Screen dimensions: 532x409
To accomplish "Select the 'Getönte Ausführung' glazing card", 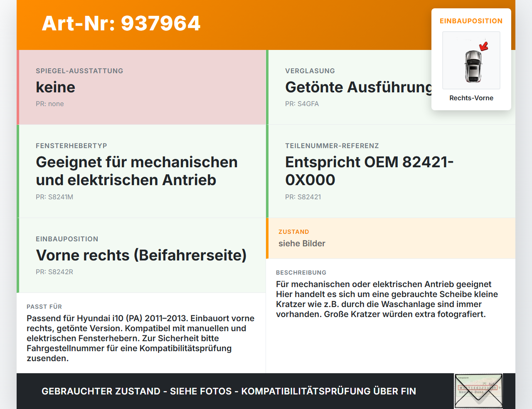I will point(391,87).
